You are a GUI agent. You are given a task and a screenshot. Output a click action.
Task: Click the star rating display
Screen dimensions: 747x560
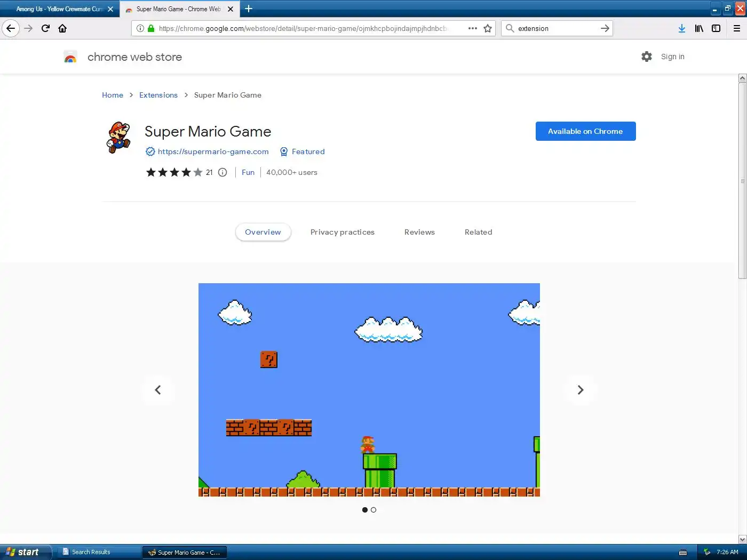point(174,172)
